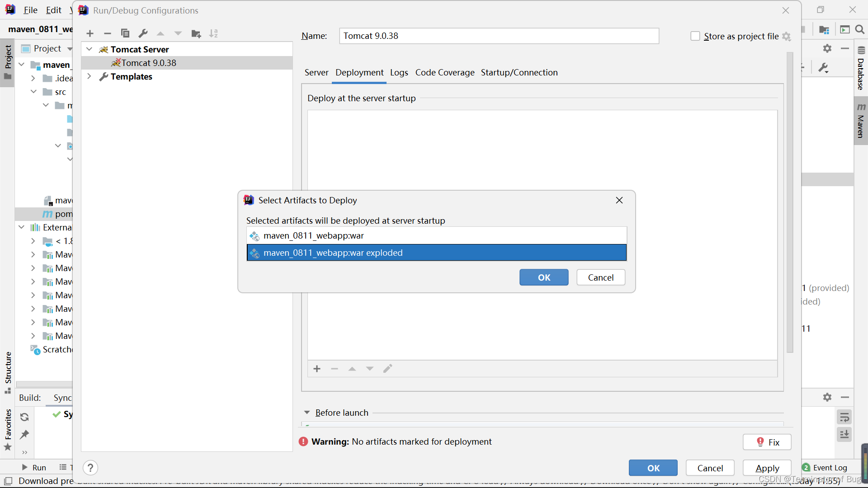Create a new configuration folder
868x488 pixels.
click(x=196, y=33)
